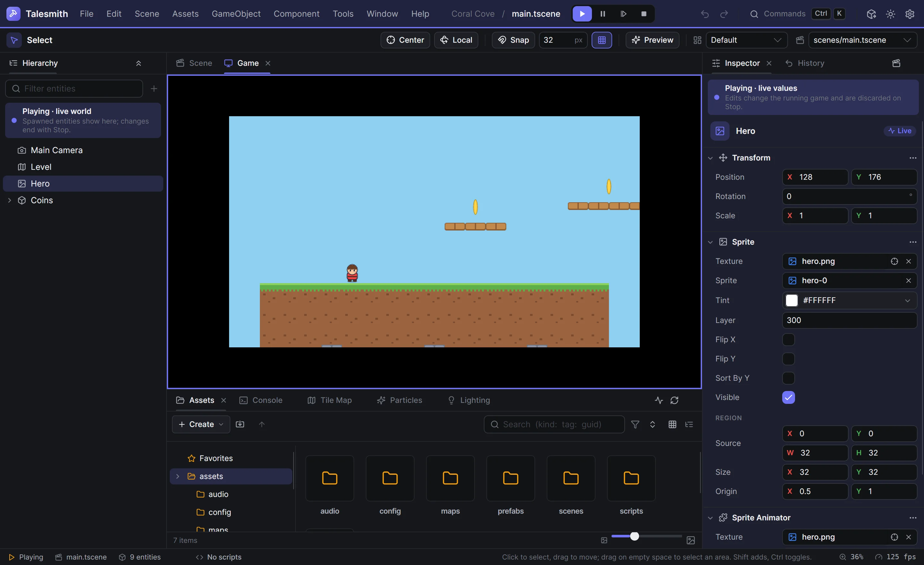Click the thumbnail size slider handle
The height and width of the screenshot is (565, 924).
pyautogui.click(x=634, y=536)
